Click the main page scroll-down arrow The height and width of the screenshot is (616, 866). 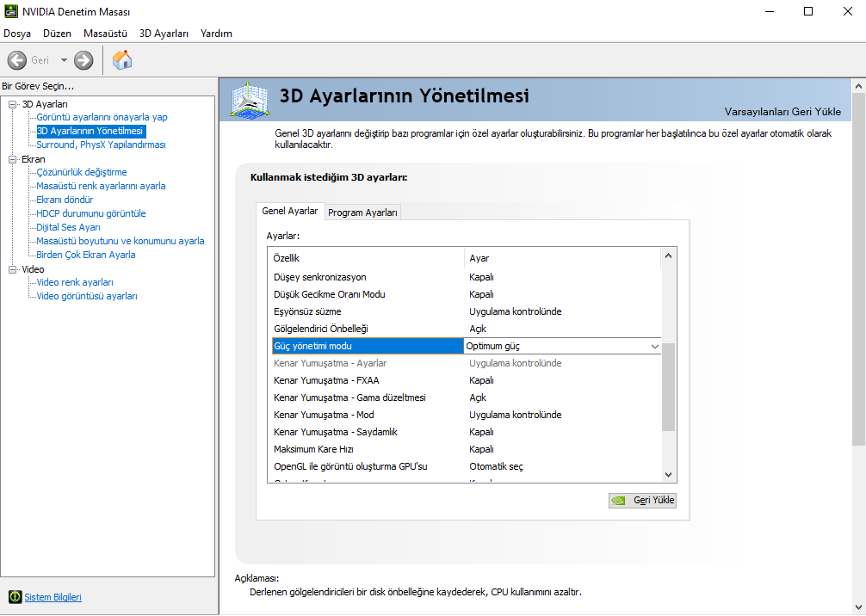coord(858,607)
